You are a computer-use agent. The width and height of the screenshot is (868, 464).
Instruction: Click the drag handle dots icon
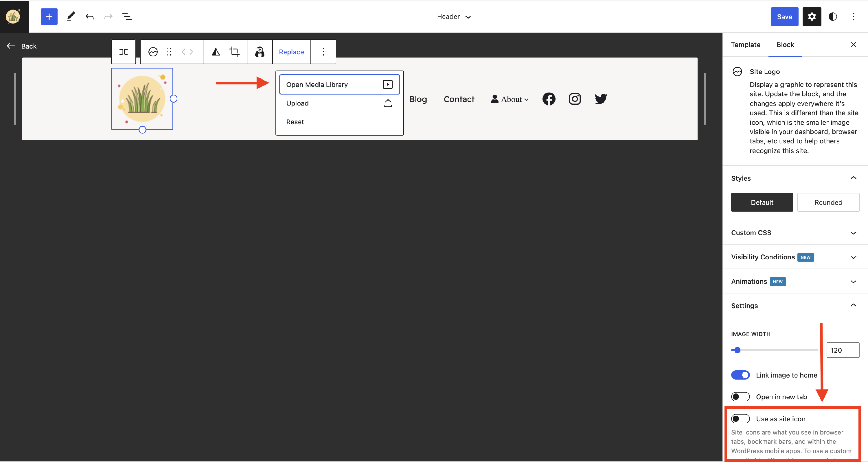pyautogui.click(x=168, y=52)
